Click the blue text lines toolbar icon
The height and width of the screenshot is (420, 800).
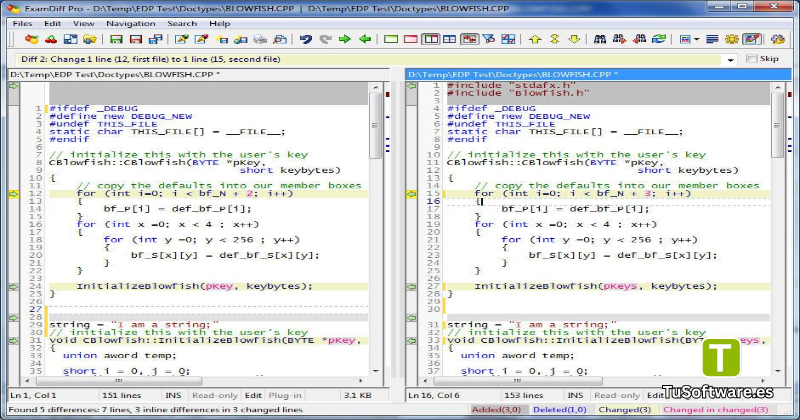pos(712,39)
